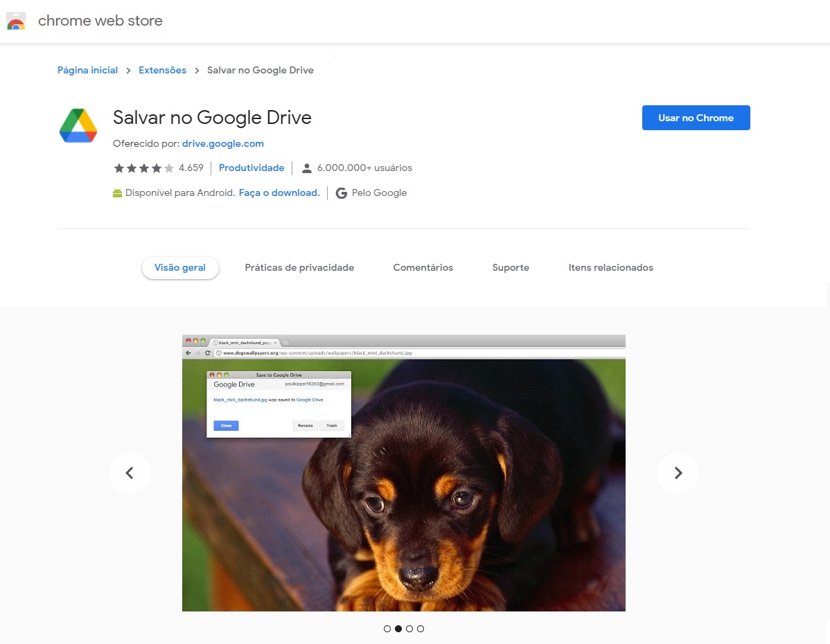Switch to Práticas de privacidade tab

[299, 268]
